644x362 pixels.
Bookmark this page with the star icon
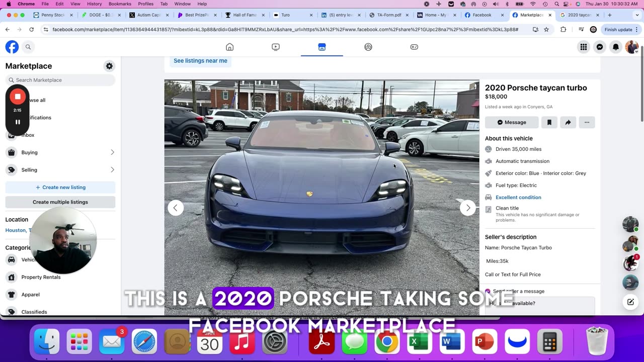[546, 30]
